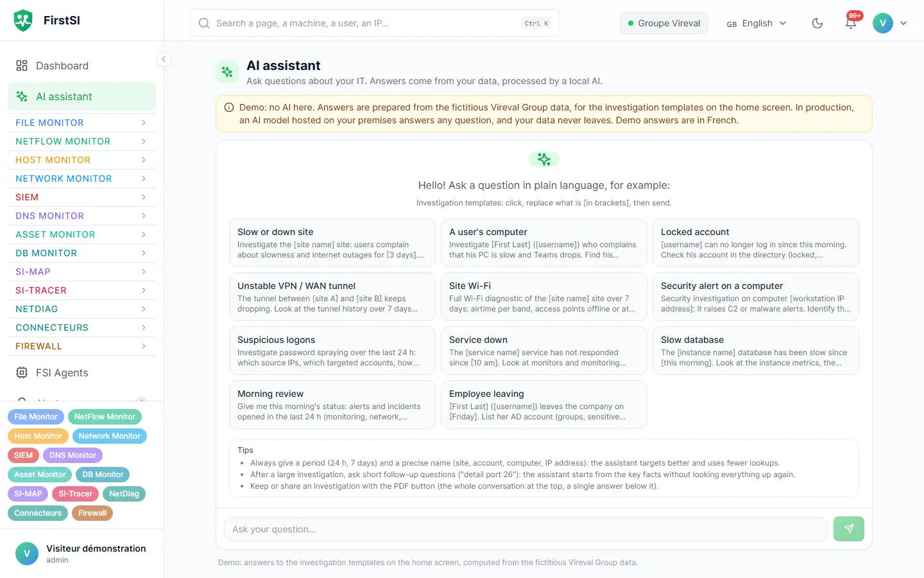Collapse the sidebar with the arrow button
The image size is (924, 578).
[x=164, y=59]
